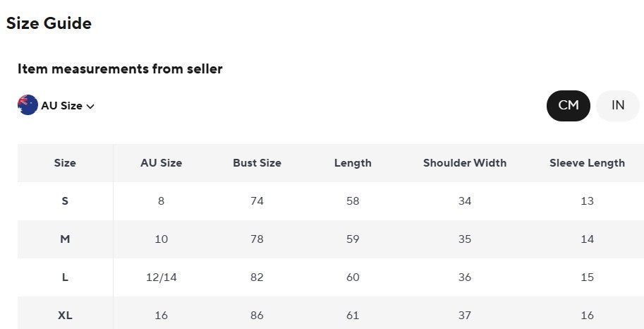Screen dimensions: 644x329
Task: Select the S size row label
Action: pyautogui.click(x=65, y=201)
